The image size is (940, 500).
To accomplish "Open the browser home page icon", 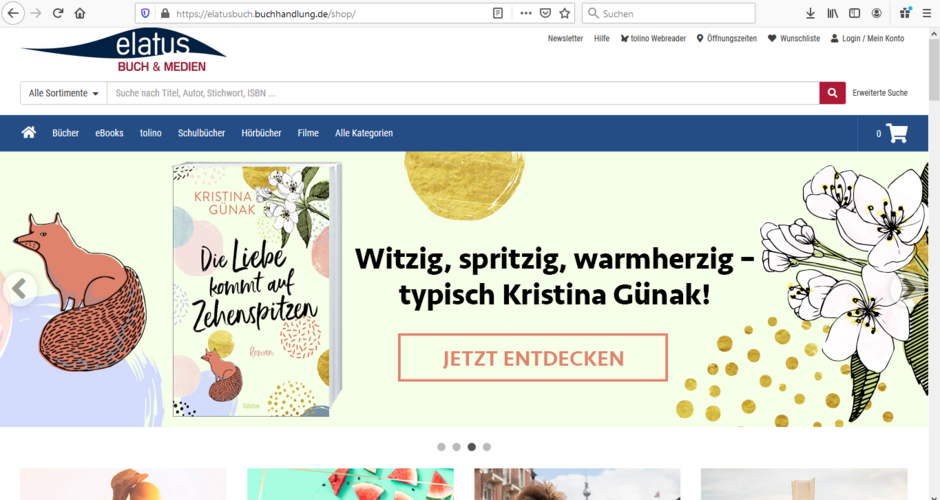I will 80,13.
